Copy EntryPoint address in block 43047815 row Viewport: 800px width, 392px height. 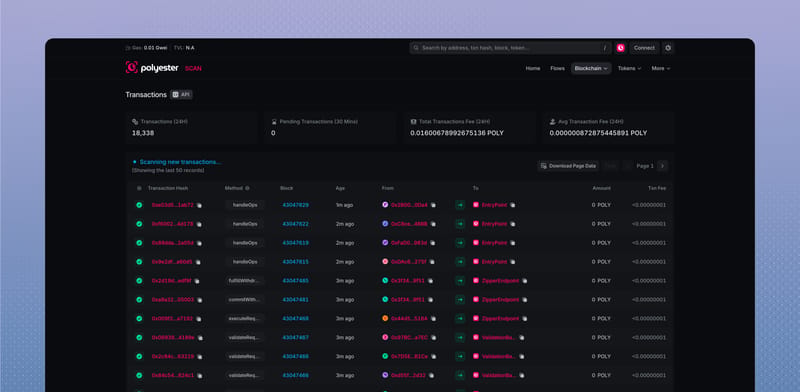pos(513,262)
